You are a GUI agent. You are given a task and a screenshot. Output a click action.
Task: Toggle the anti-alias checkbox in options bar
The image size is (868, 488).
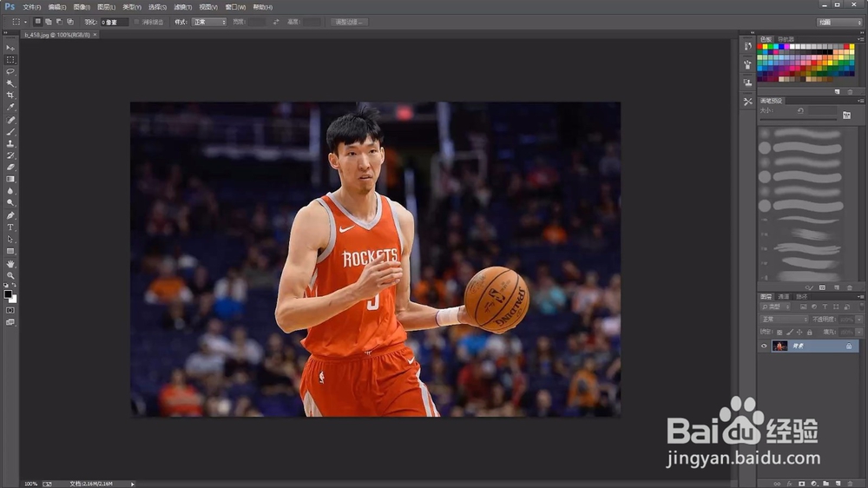136,23
